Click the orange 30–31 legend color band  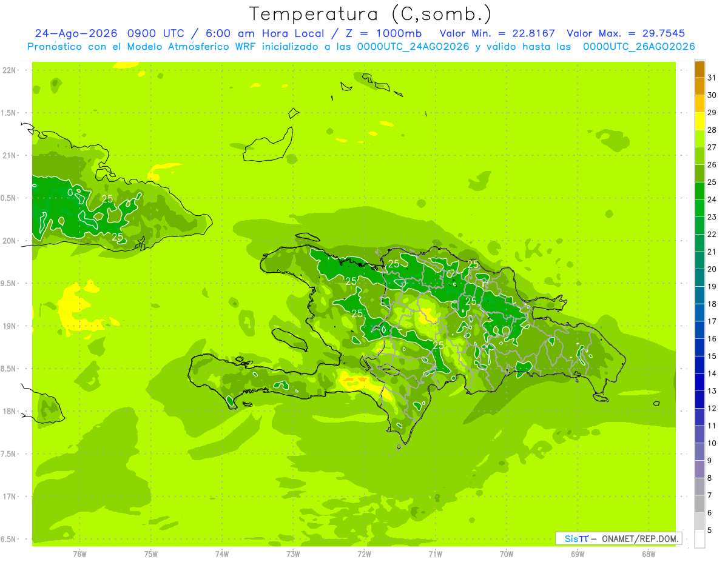point(699,86)
